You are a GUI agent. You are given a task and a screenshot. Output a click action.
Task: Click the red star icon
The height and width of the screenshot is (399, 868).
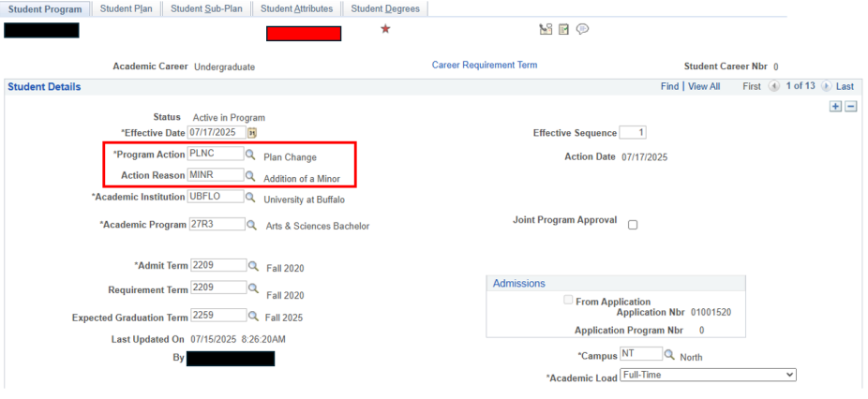[385, 29]
